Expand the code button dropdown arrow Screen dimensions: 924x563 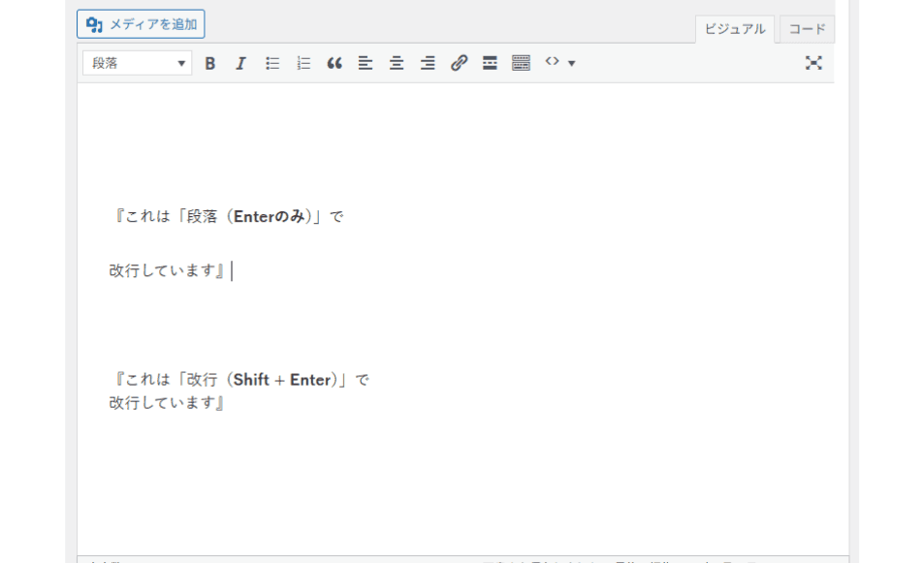pyautogui.click(x=572, y=64)
